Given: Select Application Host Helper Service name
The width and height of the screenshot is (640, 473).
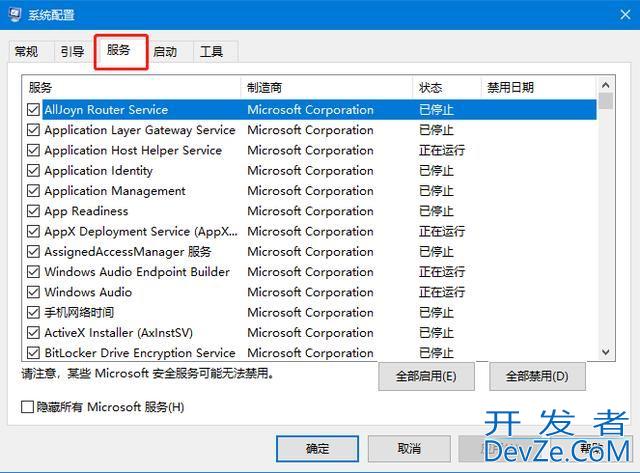Looking at the screenshot, I should point(133,151).
